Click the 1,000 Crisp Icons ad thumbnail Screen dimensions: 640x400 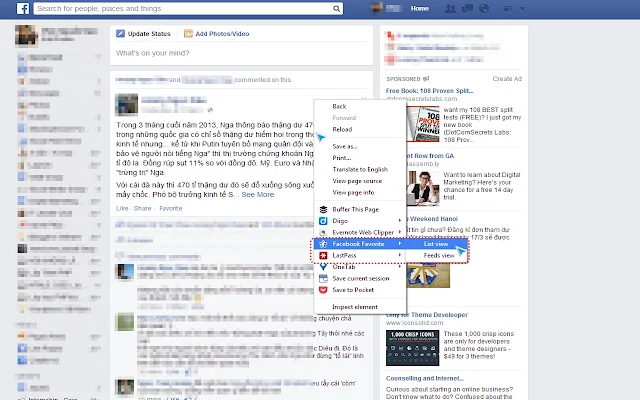[412, 348]
